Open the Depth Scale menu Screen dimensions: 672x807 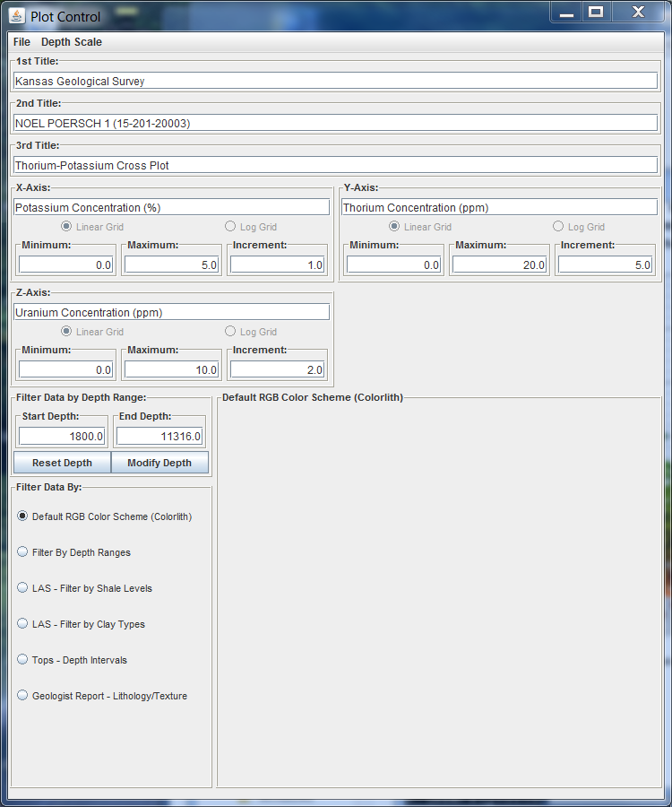72,42
